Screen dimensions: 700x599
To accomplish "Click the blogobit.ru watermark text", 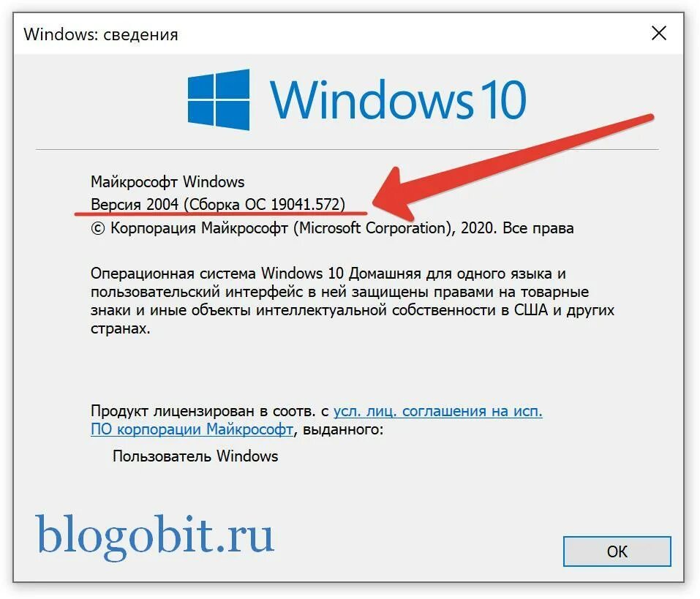I will click(154, 535).
